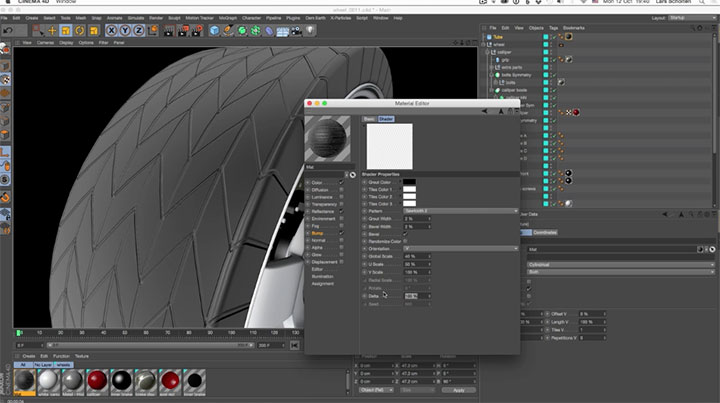
Task: Open Edit Render Settings icon
Action: 197,31
